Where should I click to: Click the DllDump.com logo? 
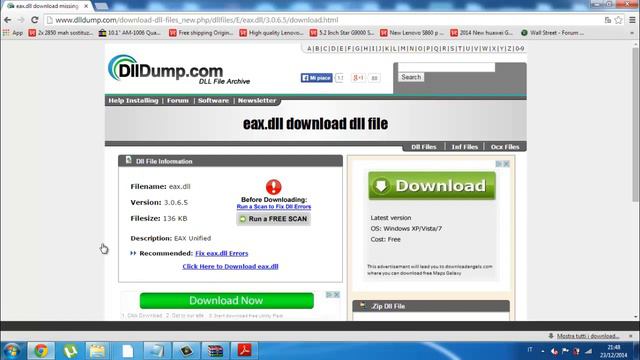(178, 70)
